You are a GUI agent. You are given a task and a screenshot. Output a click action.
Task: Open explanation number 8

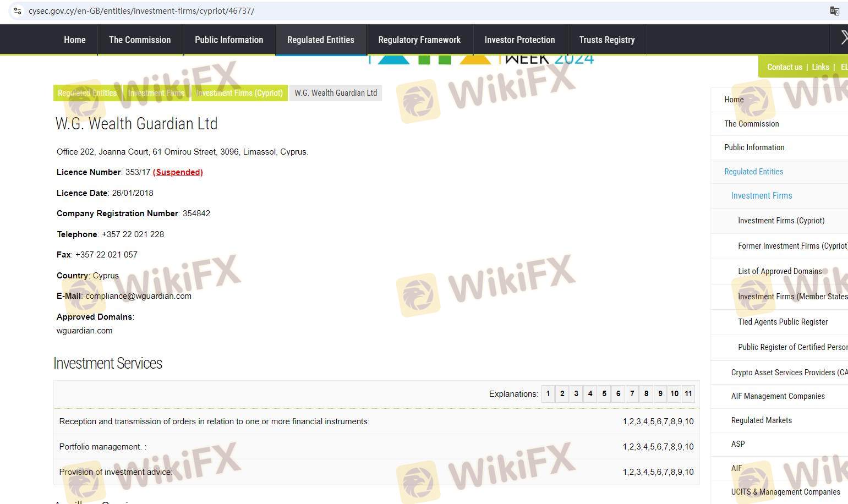tap(646, 394)
